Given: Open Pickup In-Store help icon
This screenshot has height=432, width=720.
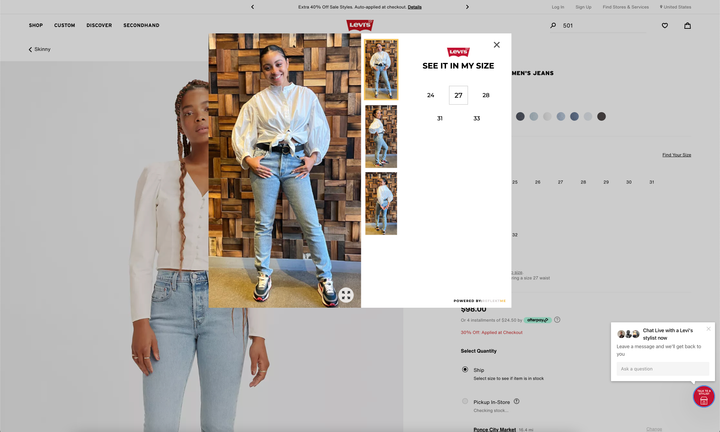Looking at the screenshot, I should 517,401.
